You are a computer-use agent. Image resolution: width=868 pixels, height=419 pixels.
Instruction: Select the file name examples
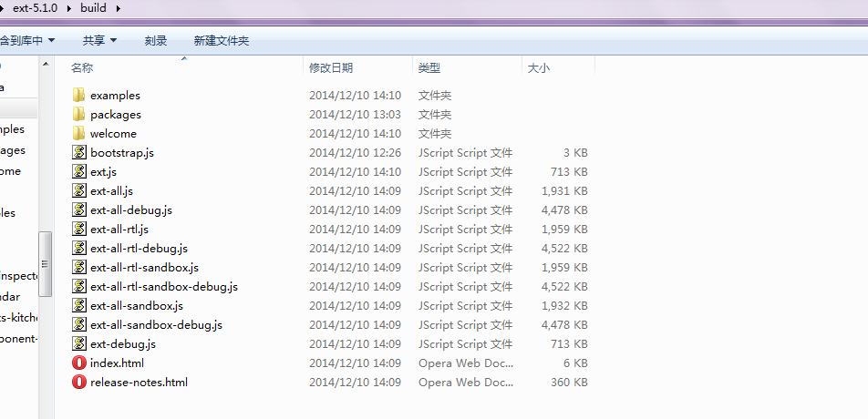coord(115,96)
